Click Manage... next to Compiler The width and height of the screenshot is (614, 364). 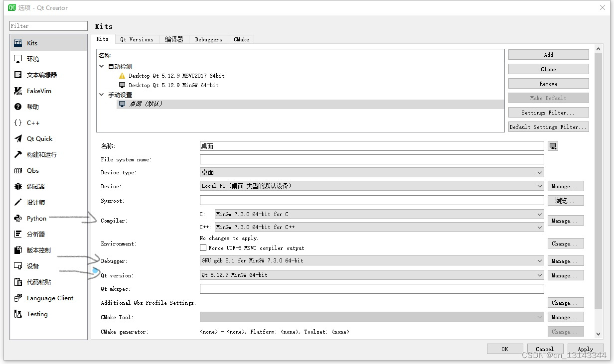click(x=566, y=221)
